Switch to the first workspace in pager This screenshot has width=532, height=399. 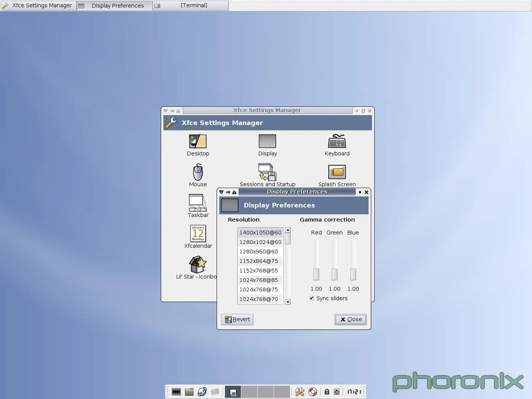pos(233,392)
